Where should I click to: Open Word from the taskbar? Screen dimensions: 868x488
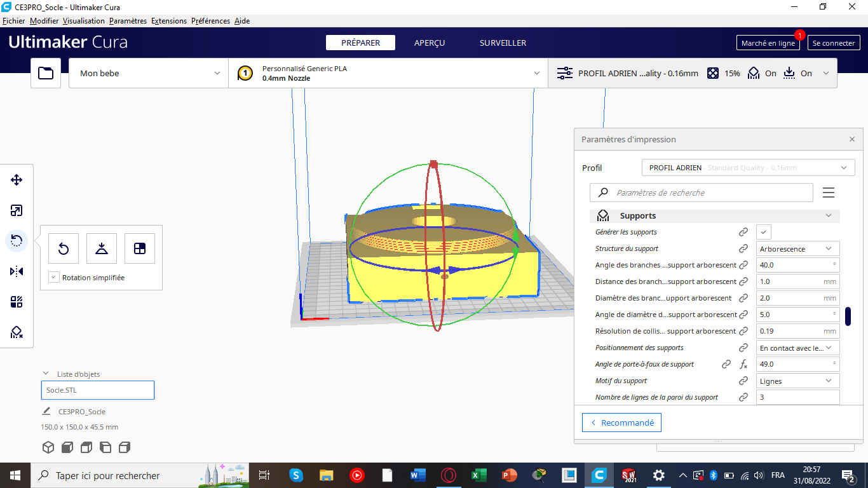tap(417, 475)
